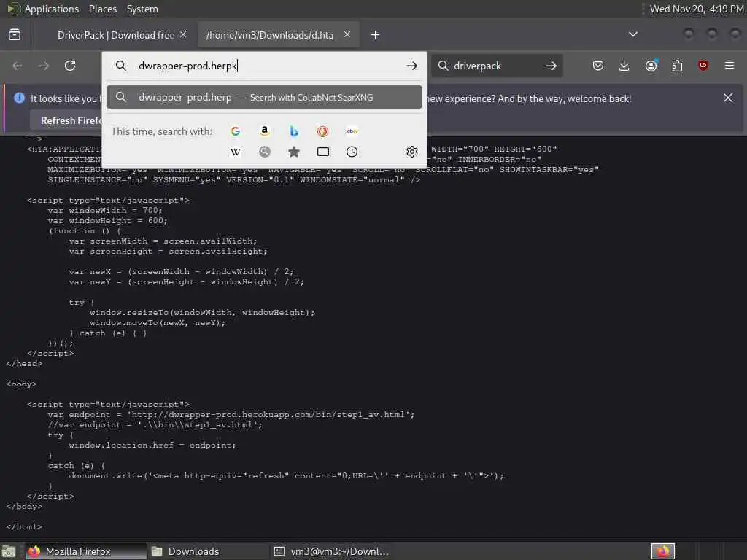Screen dimensions: 747x560
Task: Expand the list all tabs chevron
Action: 633,34
